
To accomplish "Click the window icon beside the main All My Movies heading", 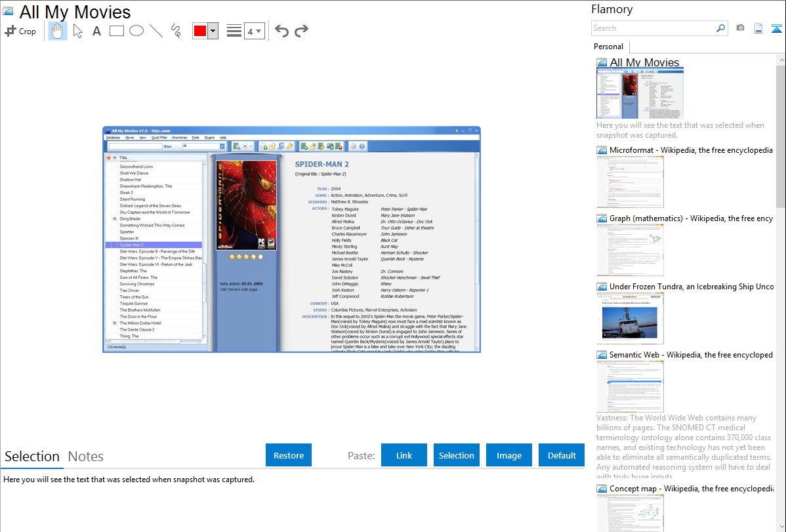I will point(8,11).
